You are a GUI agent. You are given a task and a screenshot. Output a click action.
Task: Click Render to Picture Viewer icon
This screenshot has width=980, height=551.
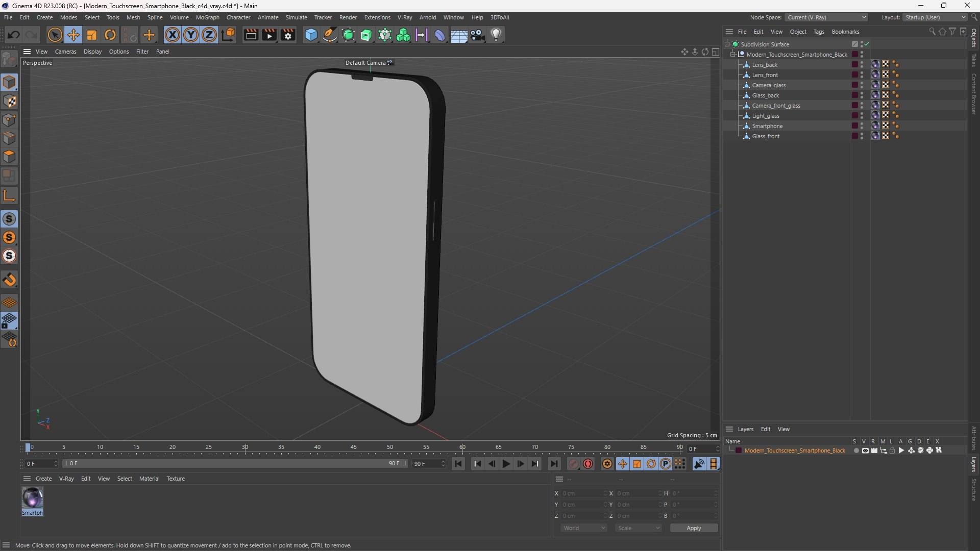(x=269, y=35)
